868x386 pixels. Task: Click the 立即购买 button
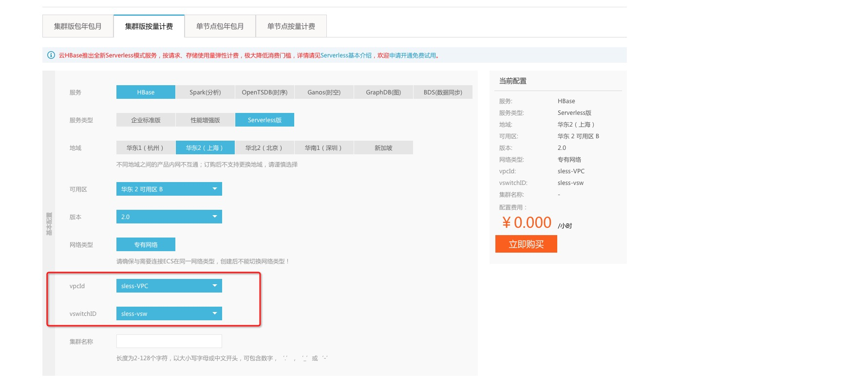pos(526,244)
